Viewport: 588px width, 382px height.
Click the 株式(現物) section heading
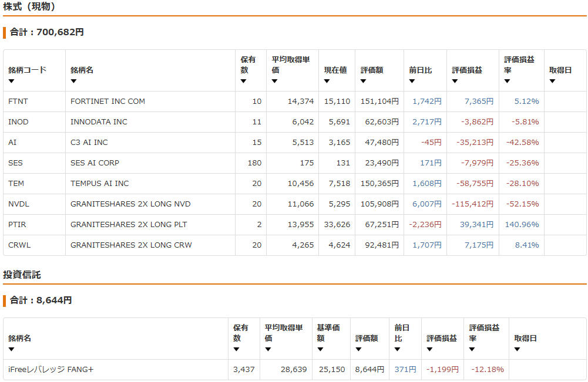tap(29, 6)
